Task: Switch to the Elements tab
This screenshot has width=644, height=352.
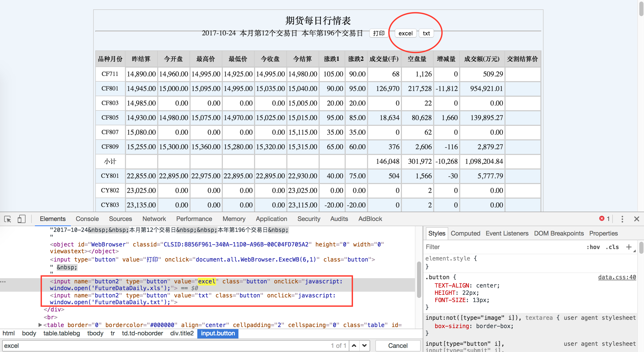Action: click(x=53, y=219)
